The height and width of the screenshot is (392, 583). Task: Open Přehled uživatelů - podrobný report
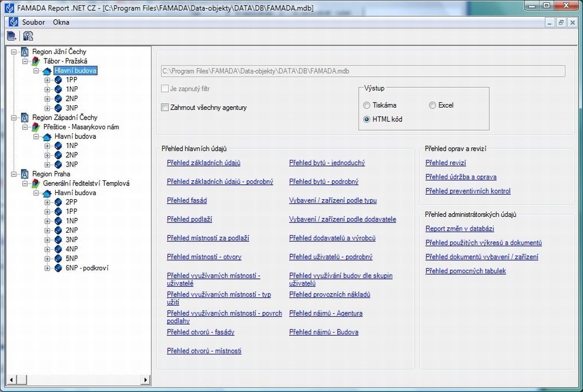331,257
